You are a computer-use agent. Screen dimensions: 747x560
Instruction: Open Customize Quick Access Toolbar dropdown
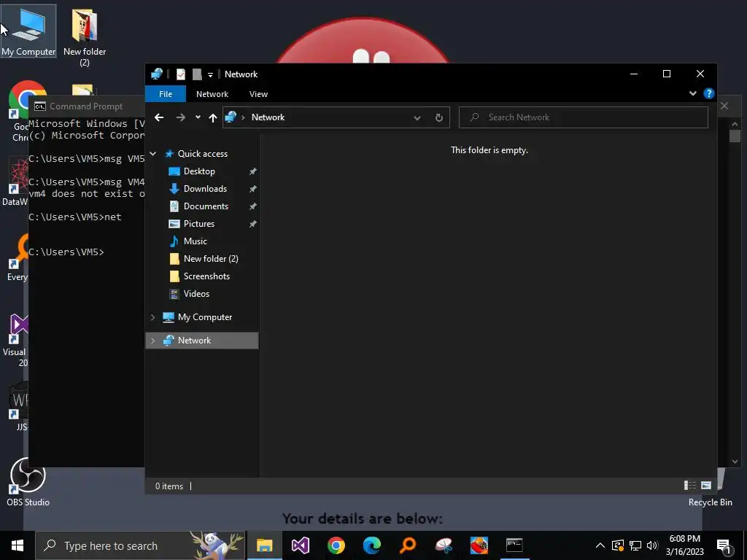tap(210, 75)
